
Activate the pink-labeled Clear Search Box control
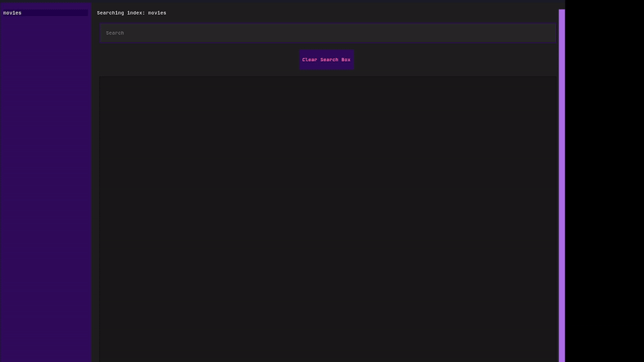(327, 59)
